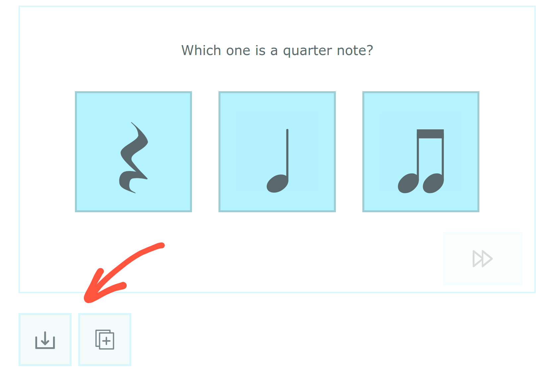Click the light blue tile showing a quarter rest

pyautogui.click(x=133, y=152)
